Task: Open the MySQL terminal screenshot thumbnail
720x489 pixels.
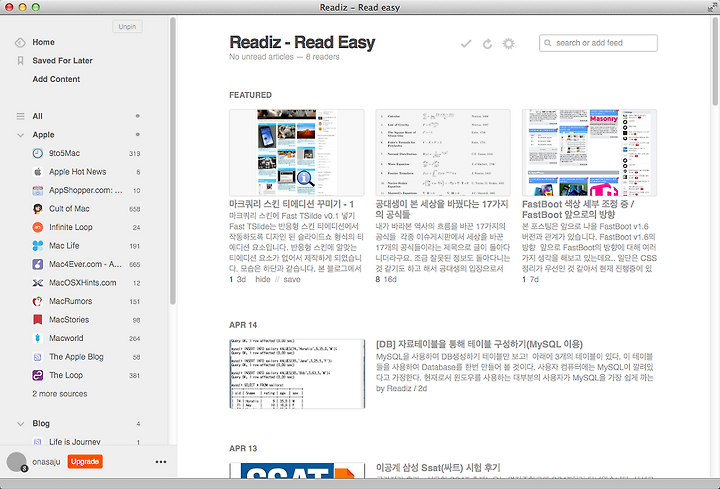Action: (297, 374)
